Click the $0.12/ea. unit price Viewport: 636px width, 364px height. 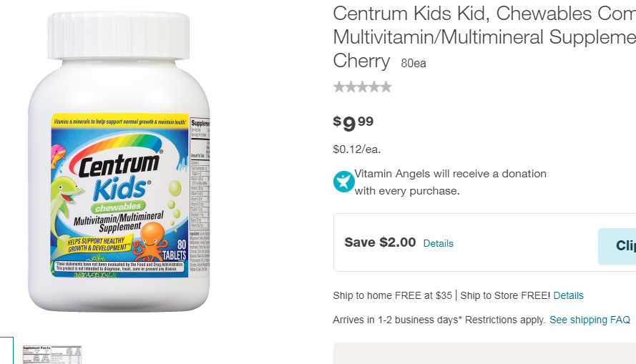pos(356,149)
